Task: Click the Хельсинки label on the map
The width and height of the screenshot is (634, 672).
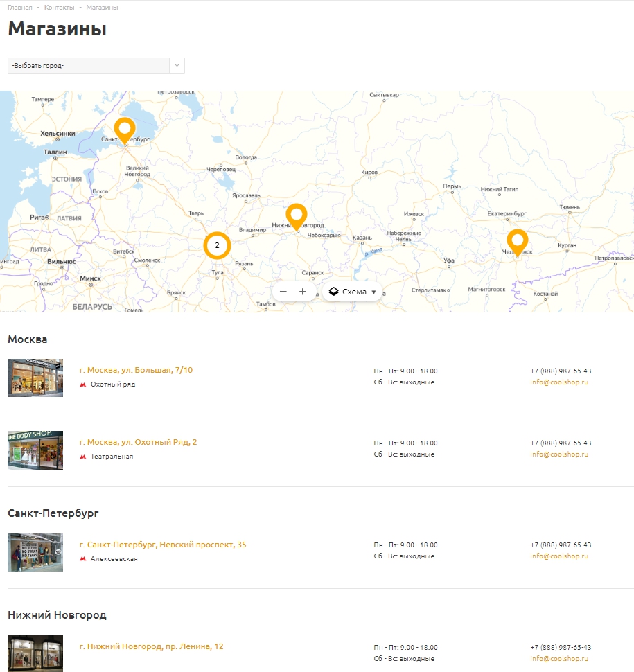Action: click(58, 133)
